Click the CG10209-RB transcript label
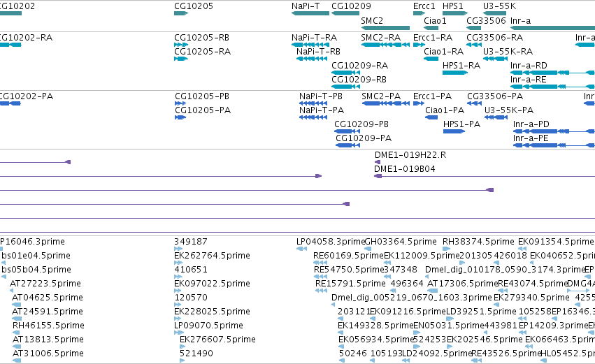Screen dimensions: 595x364 tap(359, 80)
